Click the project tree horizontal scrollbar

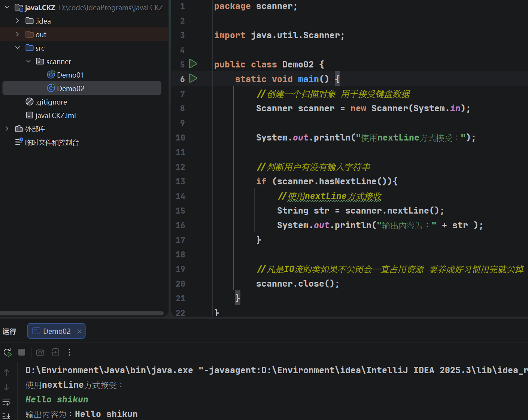(x=82, y=313)
